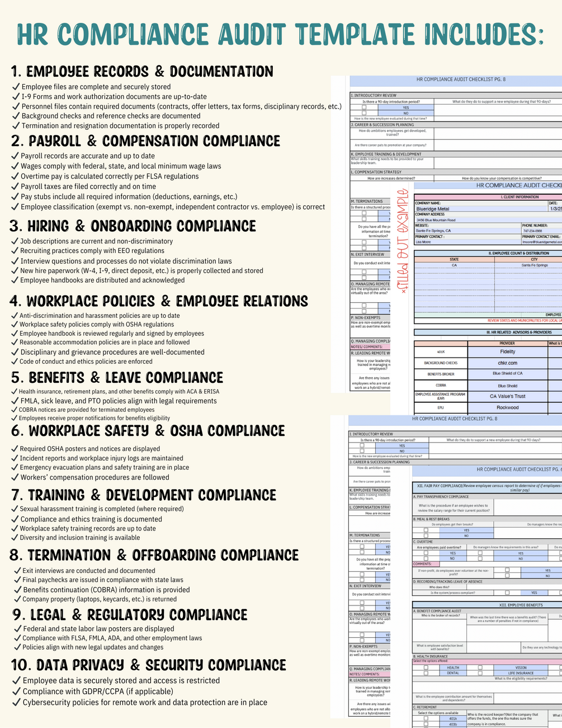
Task: Click 'Diversity and inclusion training is available' line
Action: (x=80, y=538)
